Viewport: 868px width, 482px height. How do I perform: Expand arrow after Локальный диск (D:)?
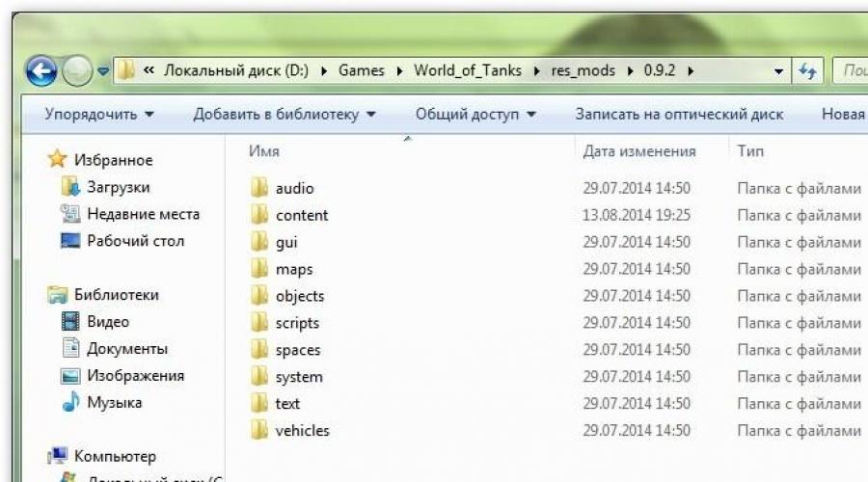coord(324,70)
